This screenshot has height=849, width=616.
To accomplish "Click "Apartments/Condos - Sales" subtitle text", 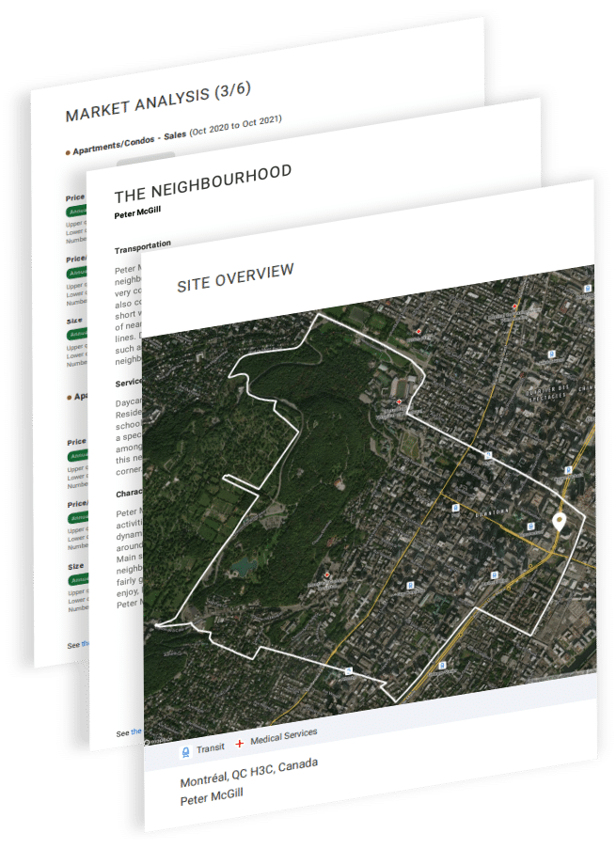I will [x=130, y=142].
